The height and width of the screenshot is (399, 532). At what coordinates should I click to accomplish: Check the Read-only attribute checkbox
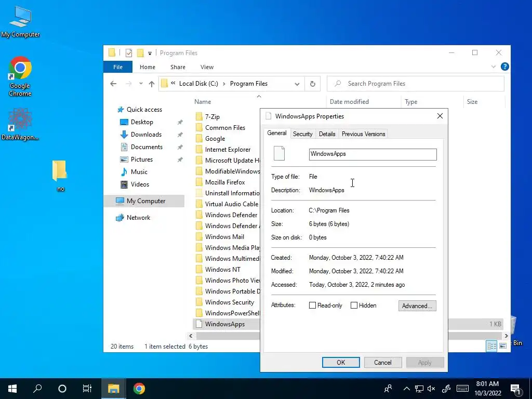312,305
